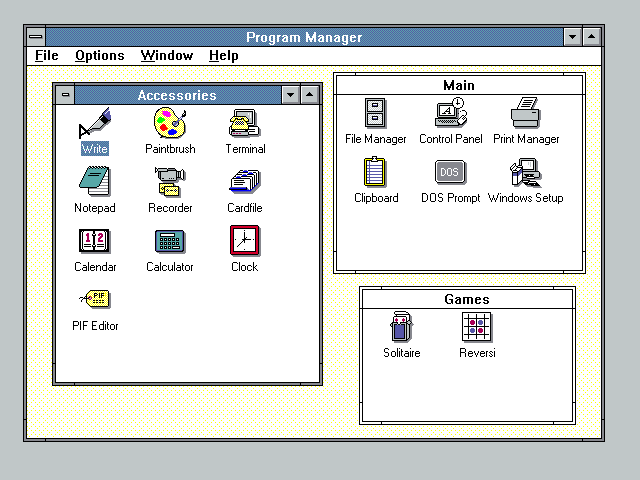
Task: Open the Help menu
Action: [x=224, y=56]
